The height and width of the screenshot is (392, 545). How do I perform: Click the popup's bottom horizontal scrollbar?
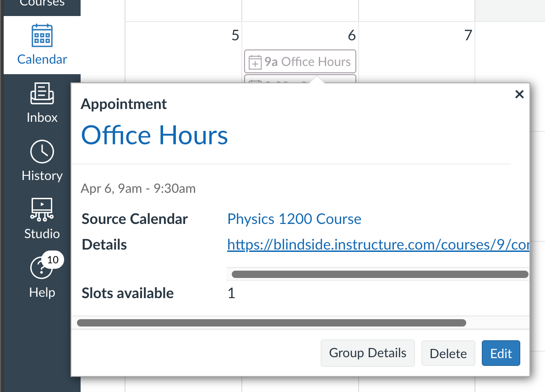[272, 323]
